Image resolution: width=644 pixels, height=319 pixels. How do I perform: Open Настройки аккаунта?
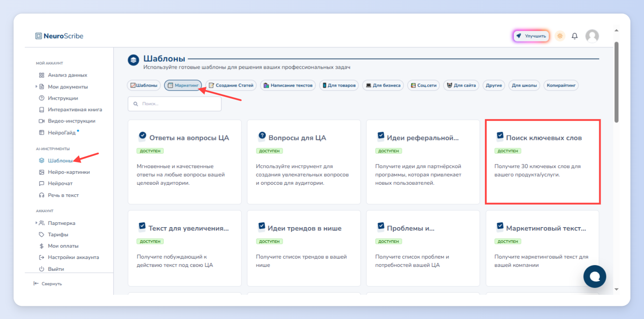pos(73,257)
